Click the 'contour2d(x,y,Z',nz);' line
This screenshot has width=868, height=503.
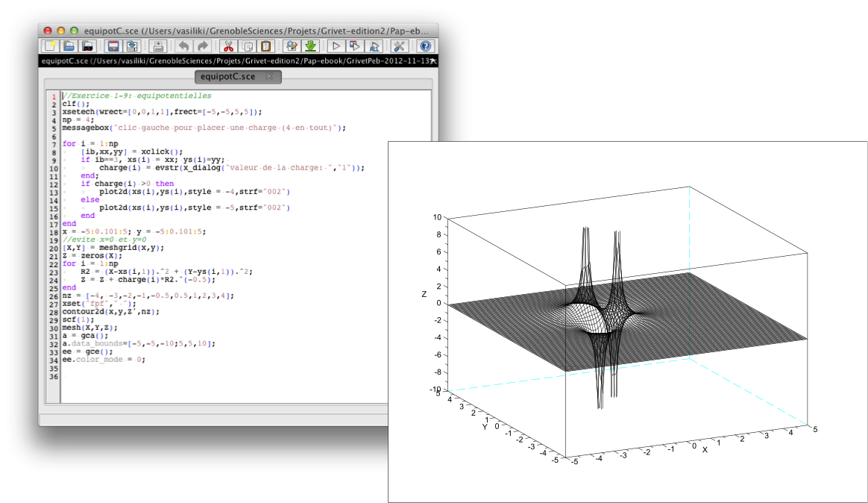[110, 312]
